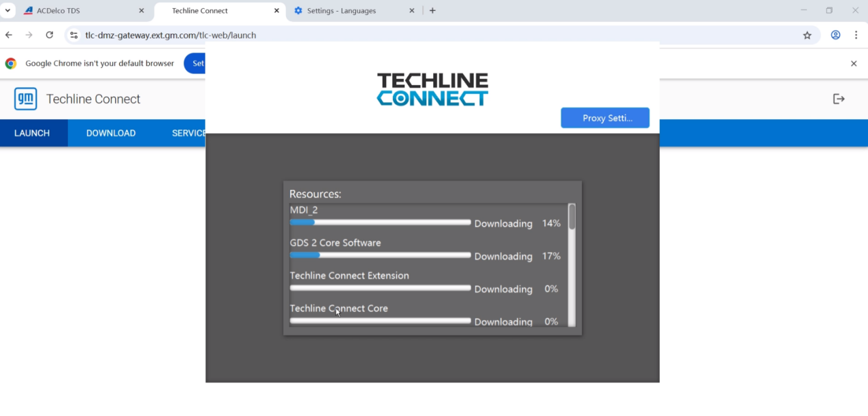868x416 pixels.
Task: Click the GM logo icon
Action: click(x=25, y=99)
